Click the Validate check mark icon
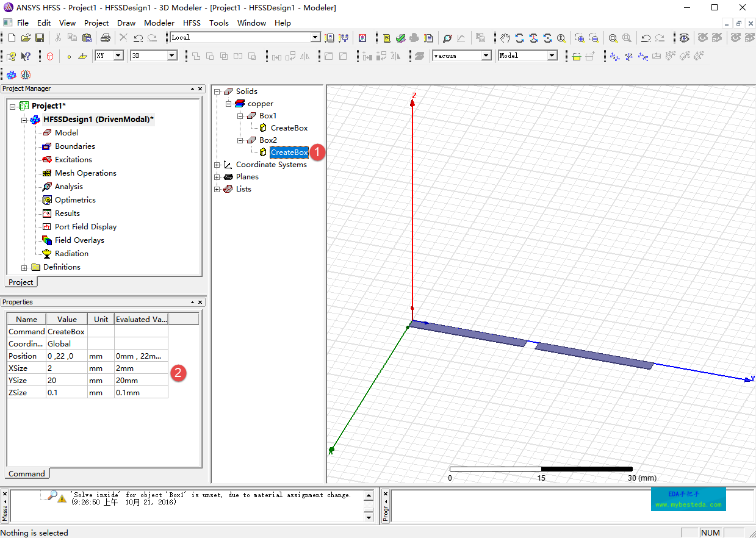This screenshot has height=538, width=756. 400,38
